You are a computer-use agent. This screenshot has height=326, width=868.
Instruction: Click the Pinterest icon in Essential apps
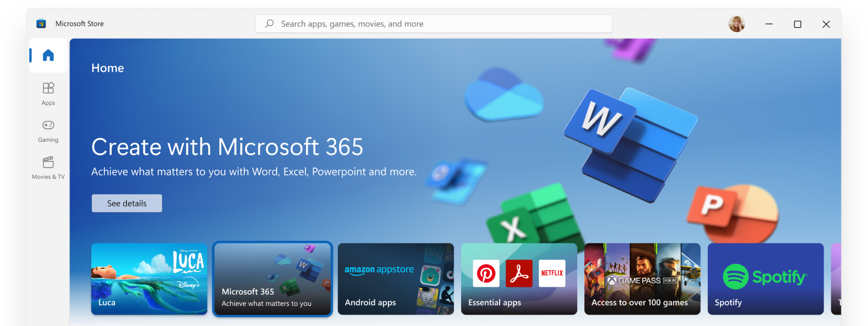coord(486,273)
